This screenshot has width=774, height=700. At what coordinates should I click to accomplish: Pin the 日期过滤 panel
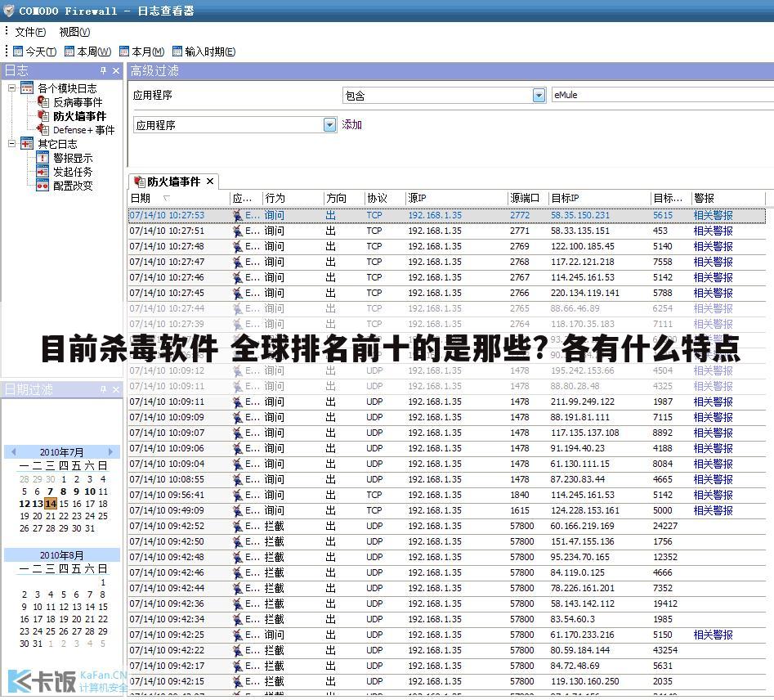click(103, 389)
